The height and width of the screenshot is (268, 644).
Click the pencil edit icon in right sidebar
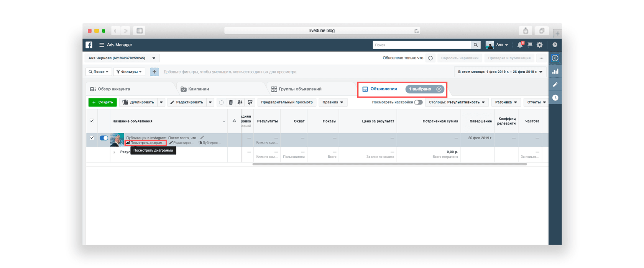(555, 85)
